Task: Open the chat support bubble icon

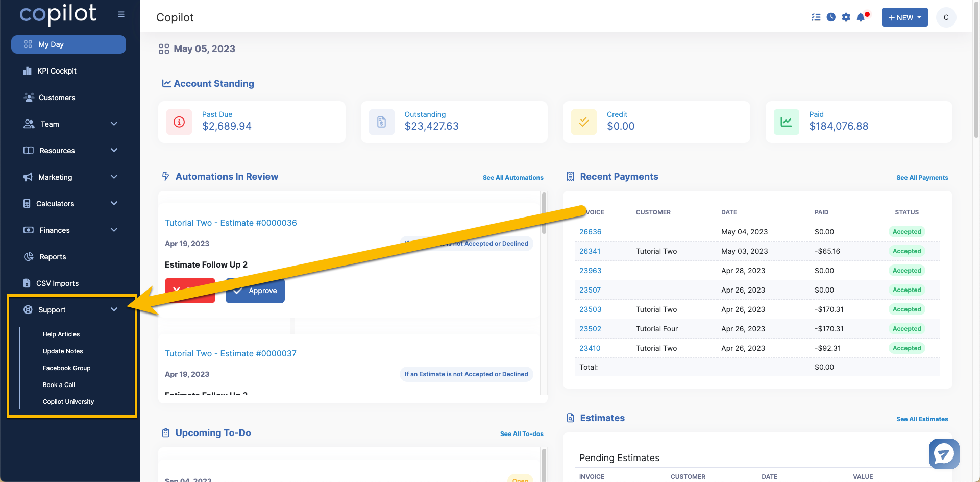Action: 944,453
